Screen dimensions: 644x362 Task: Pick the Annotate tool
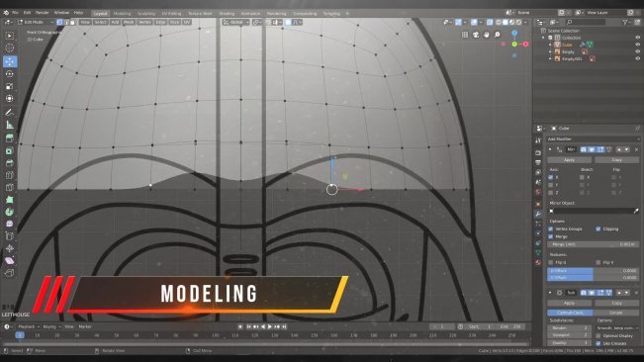tap(10, 112)
